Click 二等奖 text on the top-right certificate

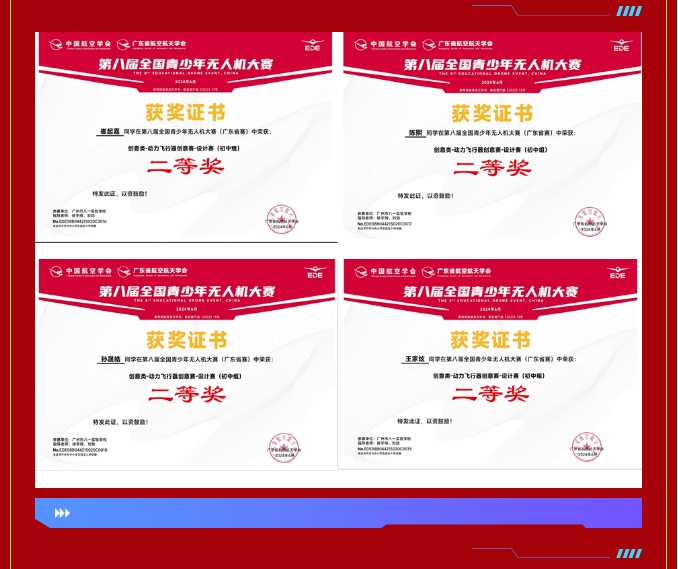click(492, 167)
